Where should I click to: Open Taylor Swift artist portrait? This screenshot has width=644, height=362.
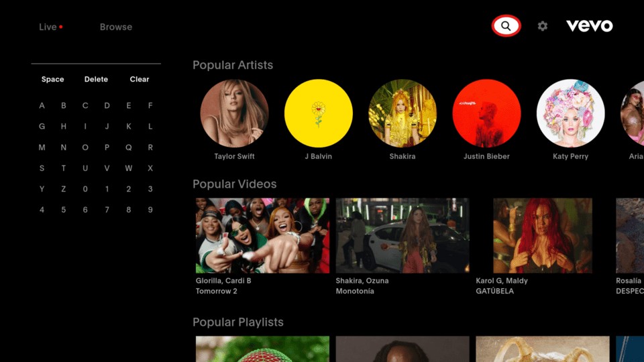pyautogui.click(x=235, y=113)
